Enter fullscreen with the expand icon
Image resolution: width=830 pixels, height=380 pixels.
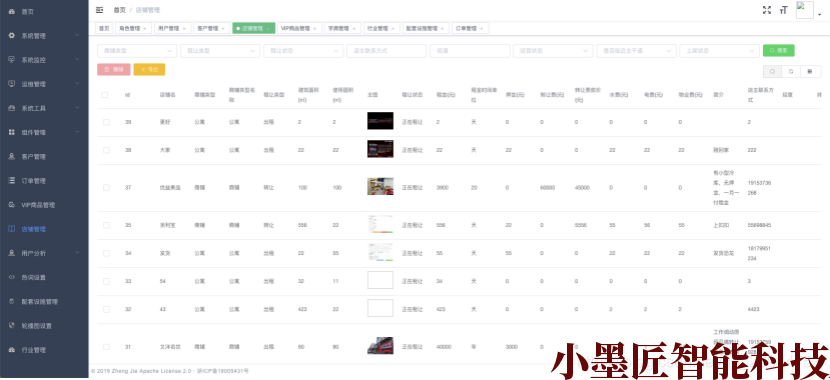point(766,10)
